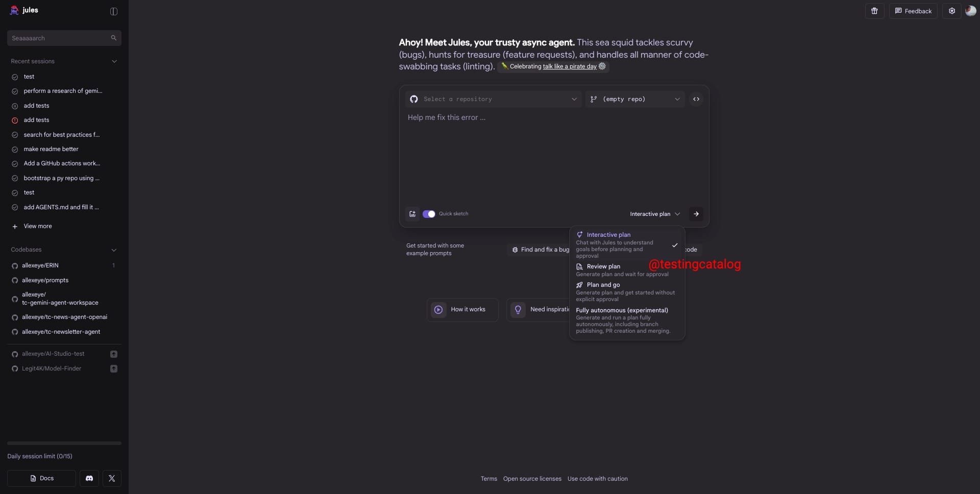Viewport: 980px width, 494px height.
Task: Open the Discord community icon
Action: click(89, 478)
